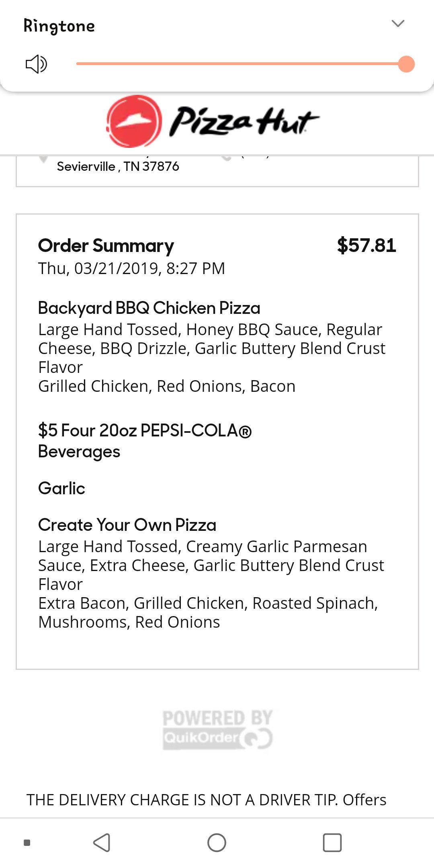Select the Garlic order item

pyautogui.click(x=61, y=489)
